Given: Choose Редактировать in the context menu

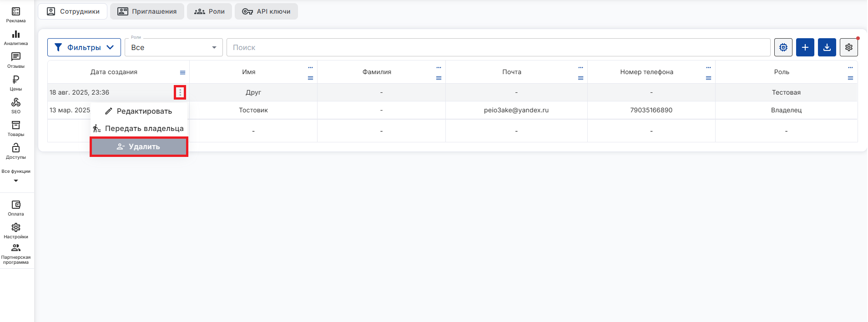Looking at the screenshot, I should tap(139, 111).
